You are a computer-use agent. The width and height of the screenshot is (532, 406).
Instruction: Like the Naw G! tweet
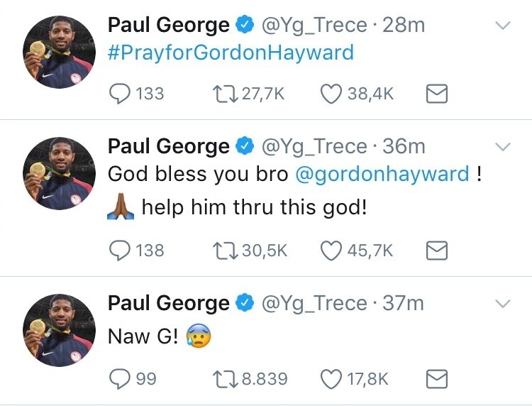pos(331,379)
